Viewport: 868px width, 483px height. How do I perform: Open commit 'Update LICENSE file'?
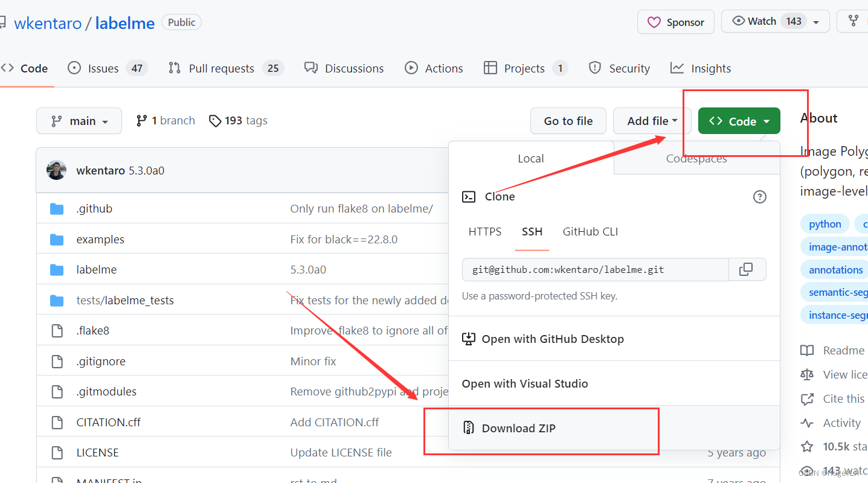341,453
